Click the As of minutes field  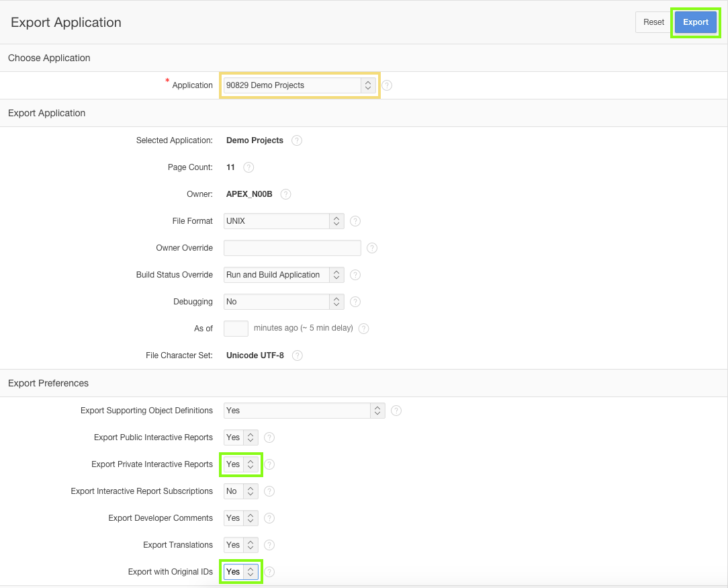pyautogui.click(x=235, y=328)
